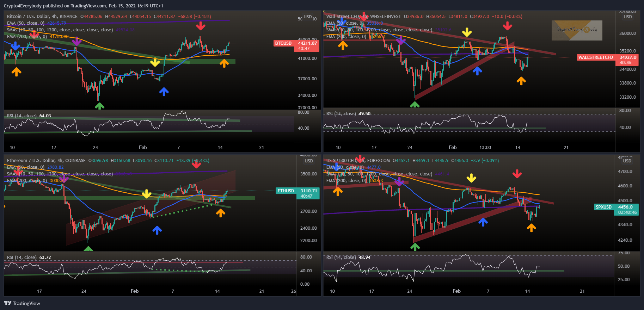Click the 41000.00 price axis label
This screenshot has width=644, height=310.
coord(307,58)
